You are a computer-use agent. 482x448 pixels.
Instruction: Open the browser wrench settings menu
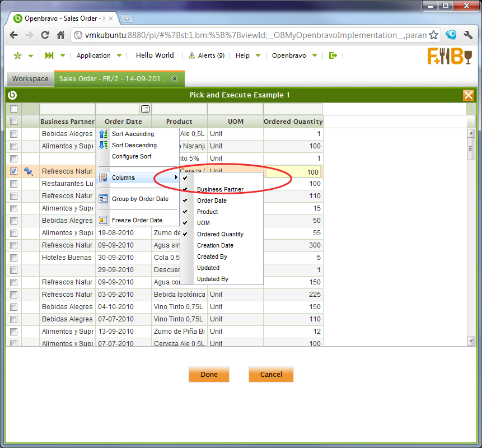click(x=468, y=35)
